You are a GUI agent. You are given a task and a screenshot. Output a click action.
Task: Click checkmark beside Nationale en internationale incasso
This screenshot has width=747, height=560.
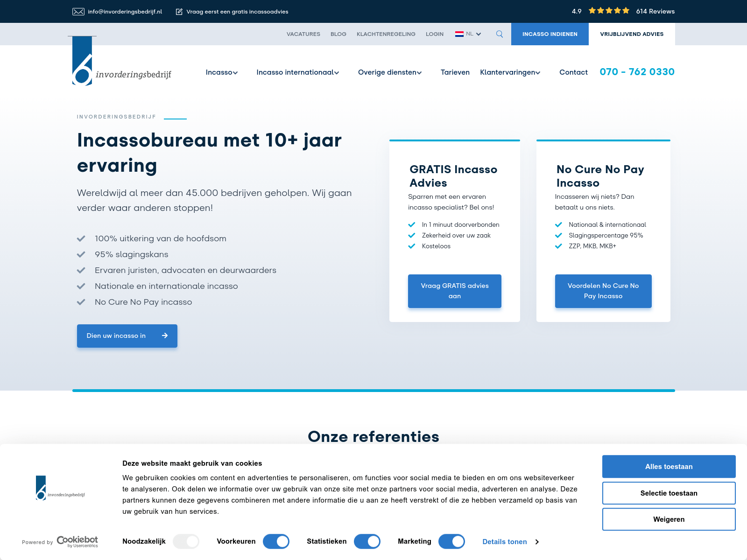click(x=81, y=286)
